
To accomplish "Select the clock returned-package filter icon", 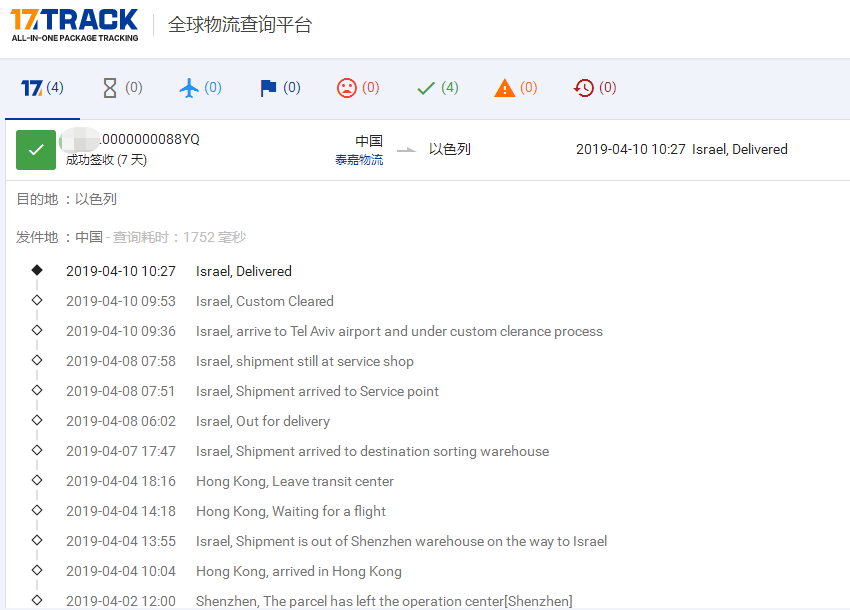I will click(584, 87).
